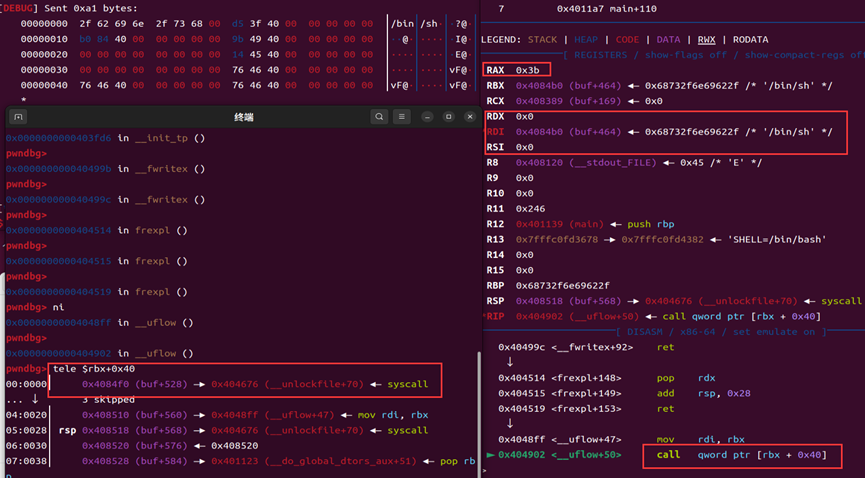
Task: Click the green current-instruction arrow at 0x404902
Action: click(489, 456)
